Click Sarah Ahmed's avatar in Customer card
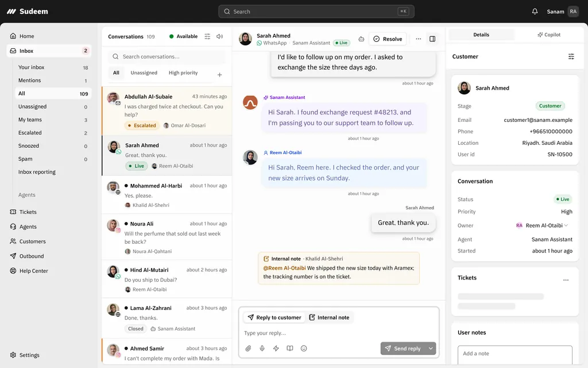This screenshot has width=588, height=368. pyautogui.click(x=464, y=88)
